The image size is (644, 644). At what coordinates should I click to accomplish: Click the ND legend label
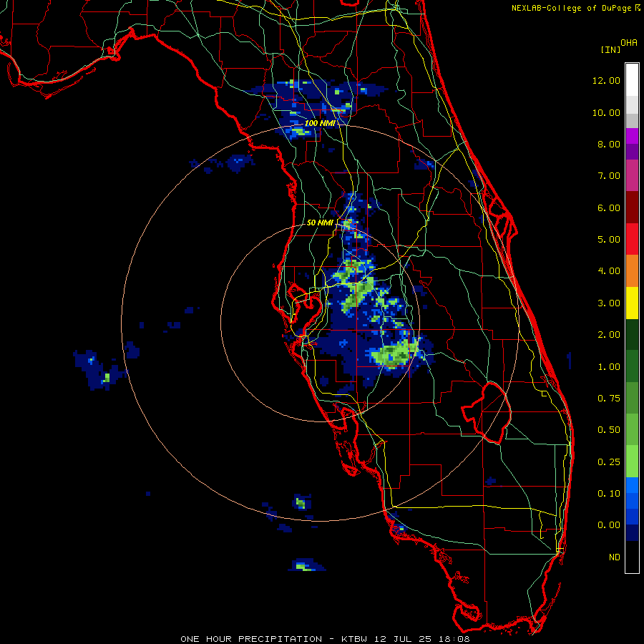615,557
